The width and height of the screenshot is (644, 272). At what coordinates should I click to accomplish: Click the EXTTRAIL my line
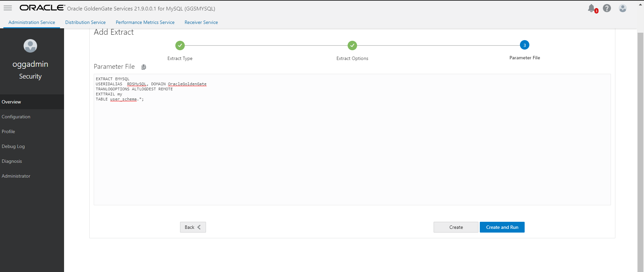click(x=109, y=94)
